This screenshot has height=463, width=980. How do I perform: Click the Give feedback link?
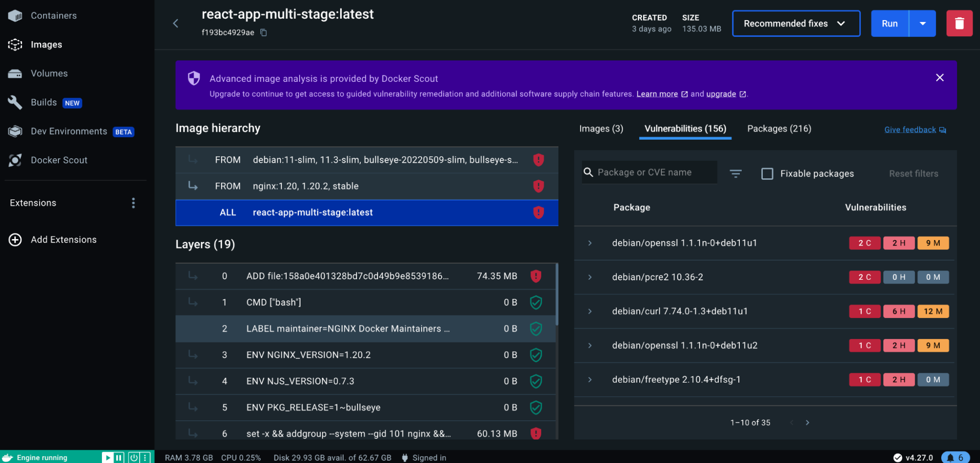(x=910, y=130)
